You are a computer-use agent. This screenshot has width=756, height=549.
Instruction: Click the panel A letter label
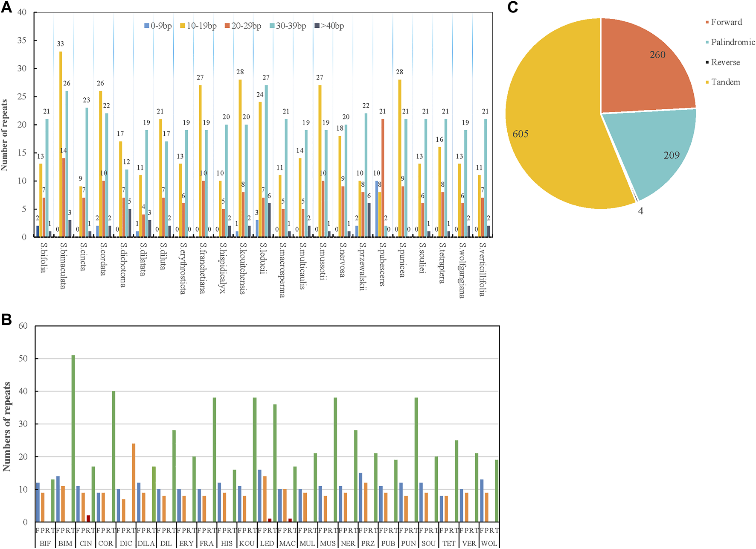click(x=6, y=7)
